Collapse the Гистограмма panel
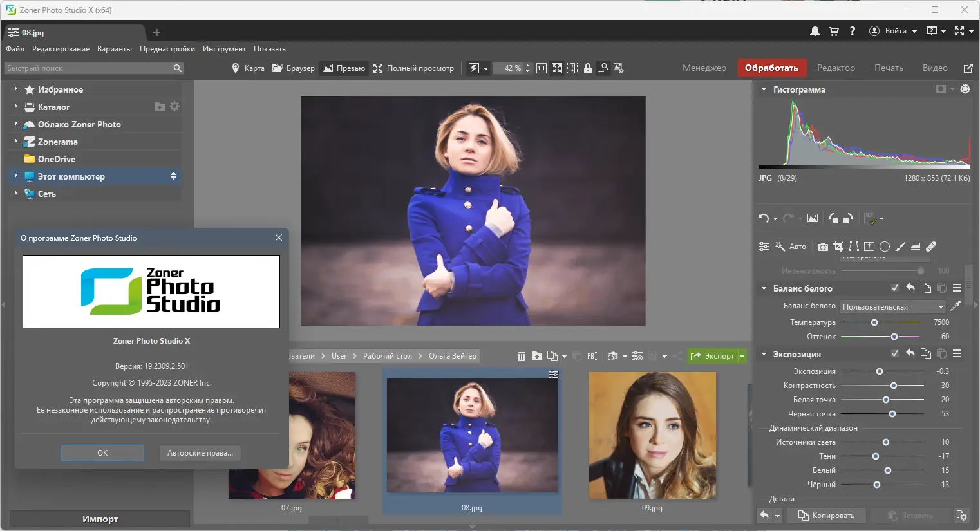Viewport: 980px width, 531px height. pos(764,89)
